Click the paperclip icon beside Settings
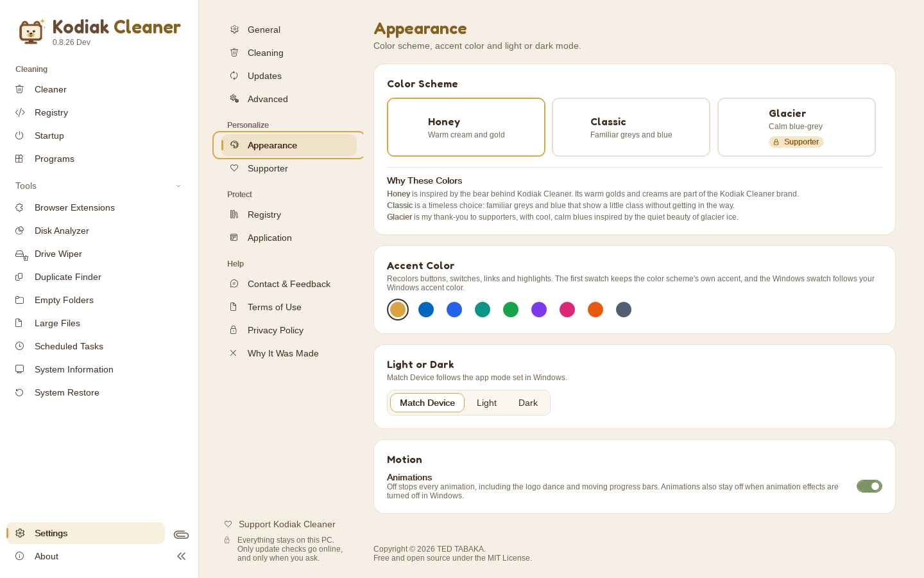The image size is (924, 578). 181,534
